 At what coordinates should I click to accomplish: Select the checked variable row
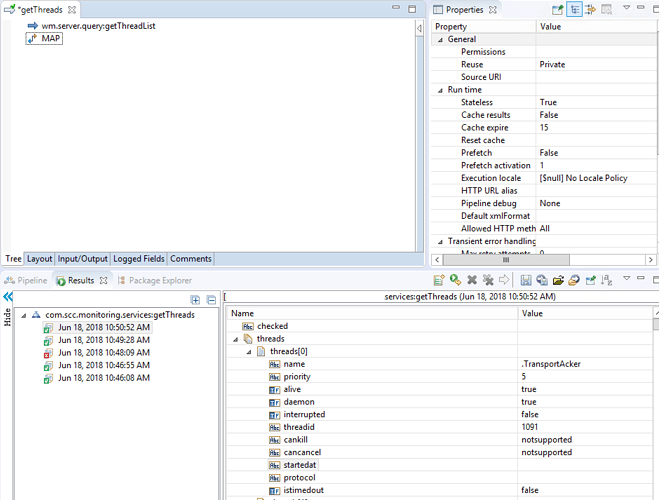pos(440,326)
